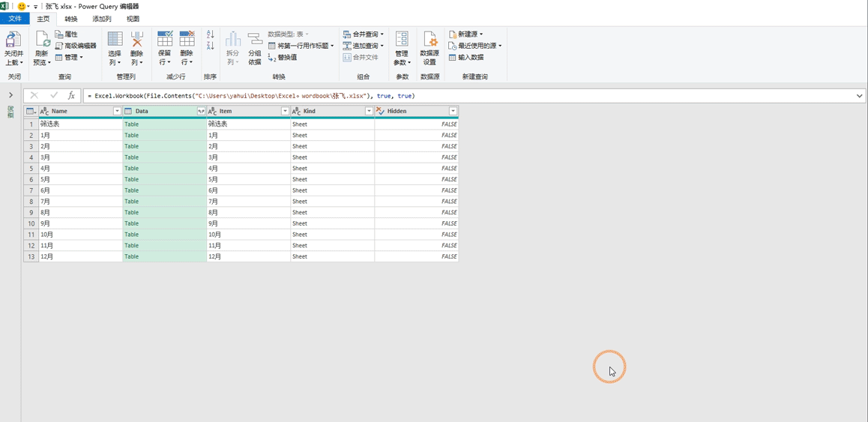The height and width of the screenshot is (422, 868).
Task: Click the 删除行 icon
Action: (x=187, y=39)
